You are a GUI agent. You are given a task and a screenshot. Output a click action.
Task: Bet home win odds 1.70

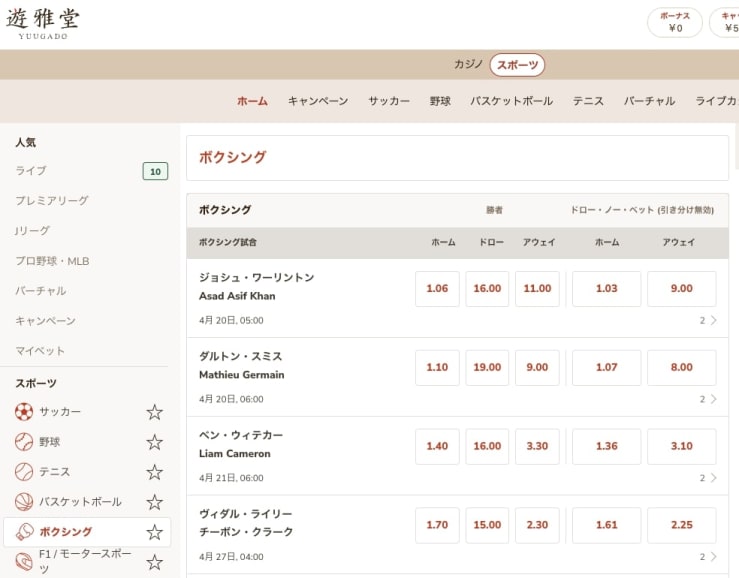click(x=437, y=525)
